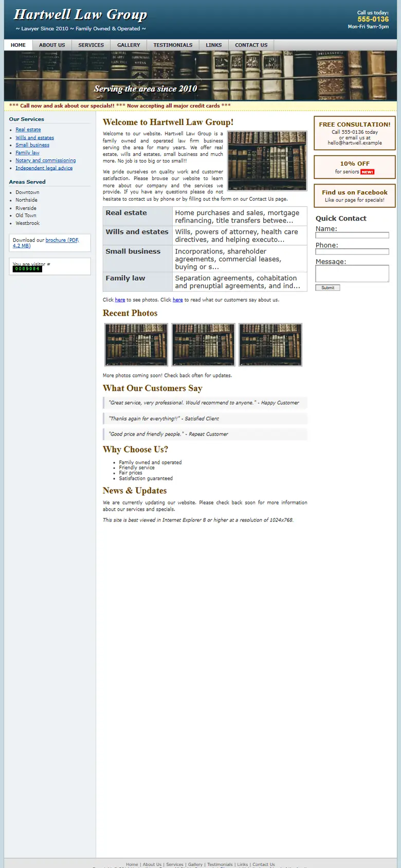401x868 pixels.
Task: Focus the Message text area
Action: (x=352, y=274)
